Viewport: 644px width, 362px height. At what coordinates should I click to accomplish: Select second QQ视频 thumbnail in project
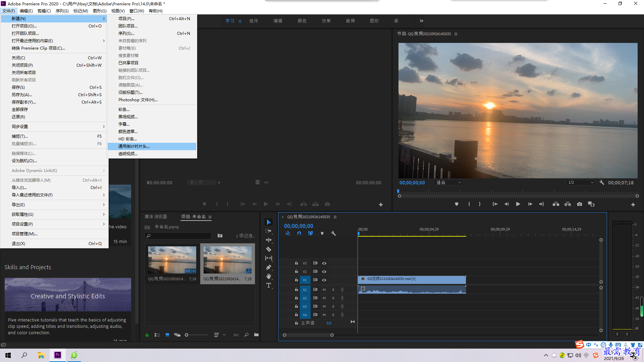[x=227, y=260]
